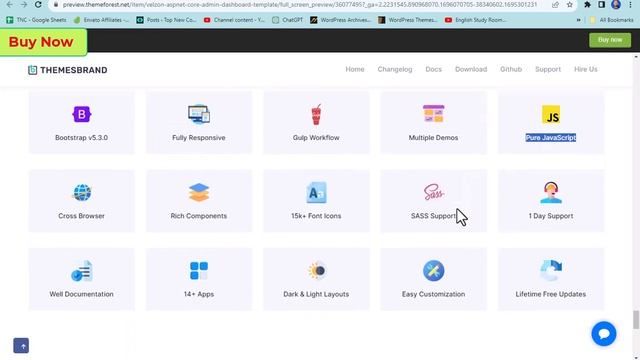Open the Chrome three-dot menu
The height and width of the screenshot is (360, 640).
[631, 5]
